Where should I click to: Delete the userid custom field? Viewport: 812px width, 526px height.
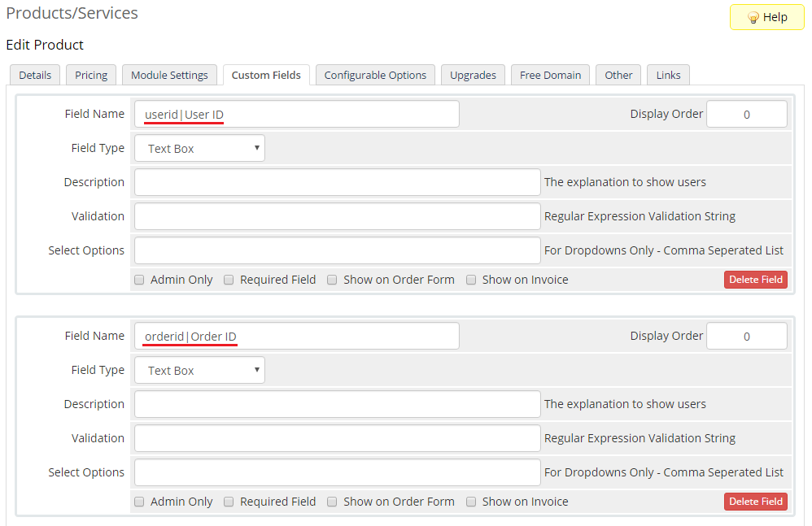tap(755, 280)
